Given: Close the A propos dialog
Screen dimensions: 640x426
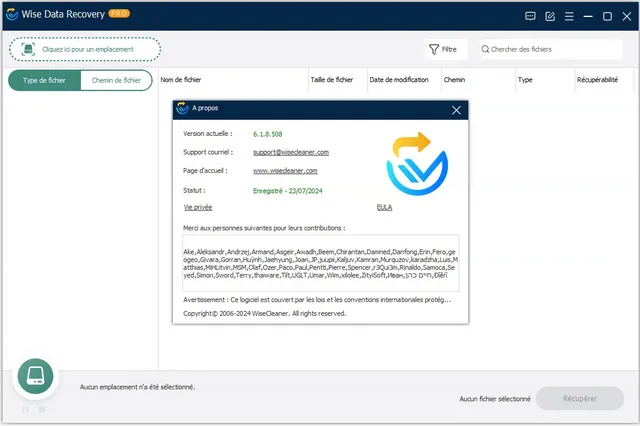Looking at the screenshot, I should pos(456,110).
